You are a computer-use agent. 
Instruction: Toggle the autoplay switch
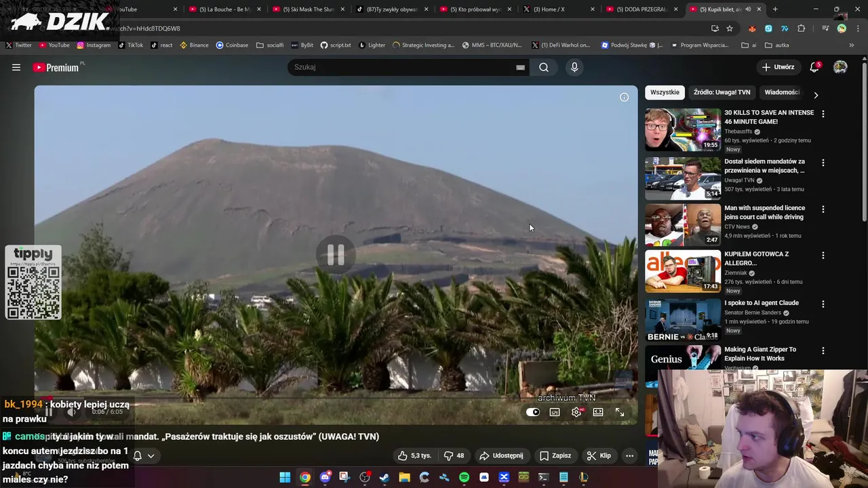click(533, 412)
